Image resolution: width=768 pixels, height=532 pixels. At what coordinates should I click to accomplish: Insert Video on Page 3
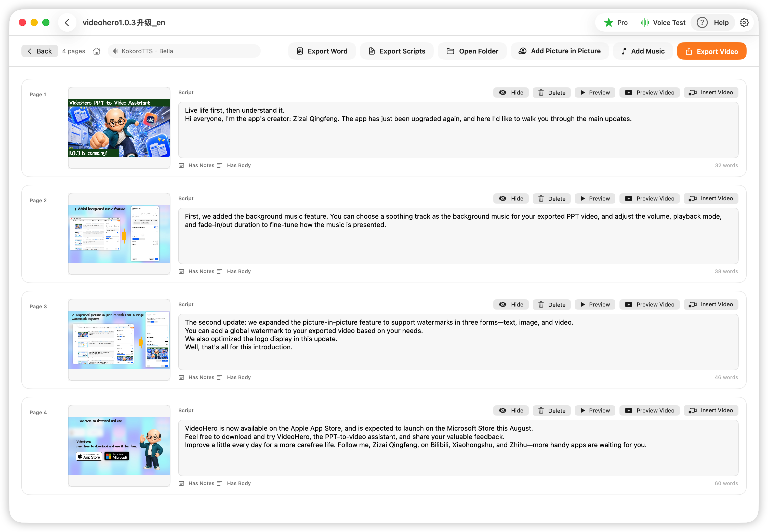(x=711, y=305)
